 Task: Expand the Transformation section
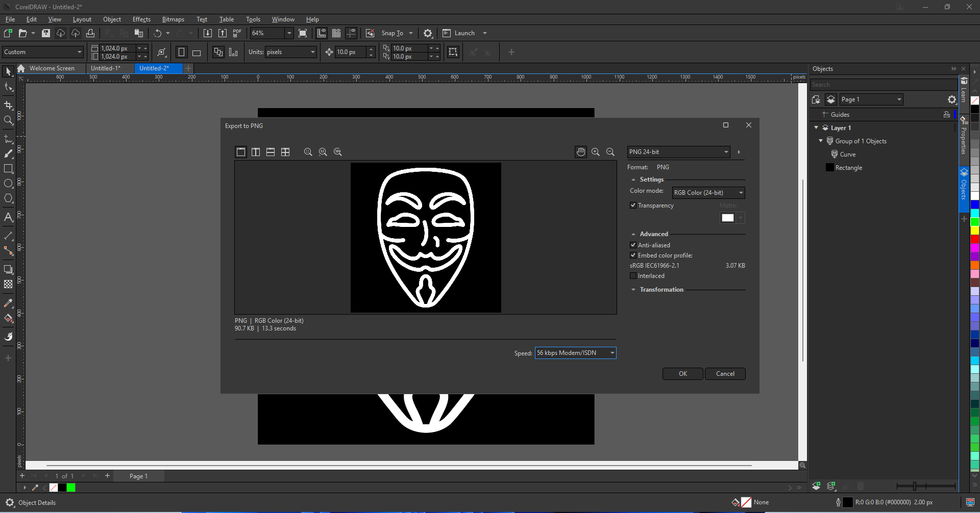click(x=661, y=290)
